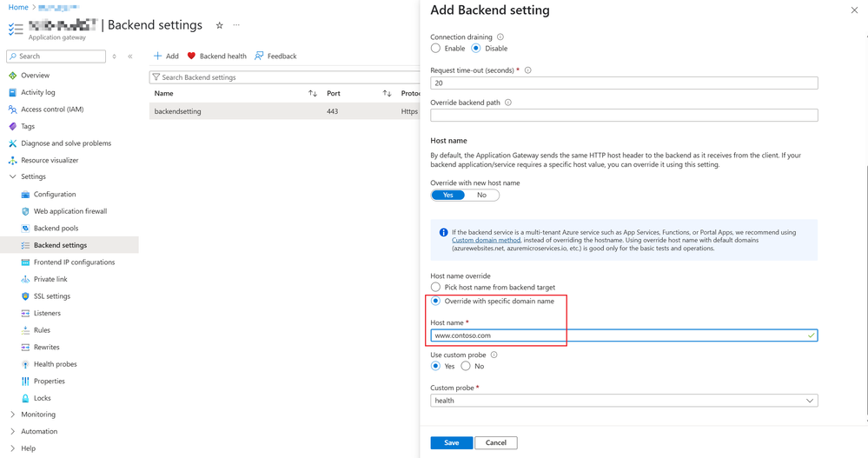Switch host name override toggle to No
Screen dimensions: 868x458
pos(481,196)
